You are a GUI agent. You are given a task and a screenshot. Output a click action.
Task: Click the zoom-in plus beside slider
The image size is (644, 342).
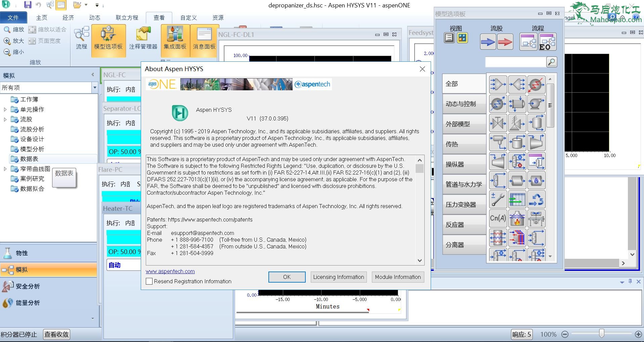(638, 334)
